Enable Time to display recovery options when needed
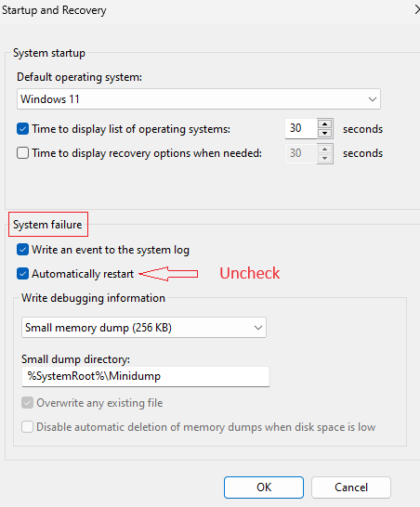 pyautogui.click(x=22, y=153)
